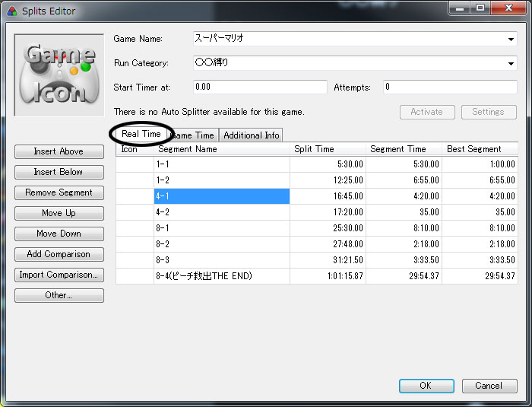
Task: Expand the Game Name dropdown arrow
Action: tap(511, 39)
